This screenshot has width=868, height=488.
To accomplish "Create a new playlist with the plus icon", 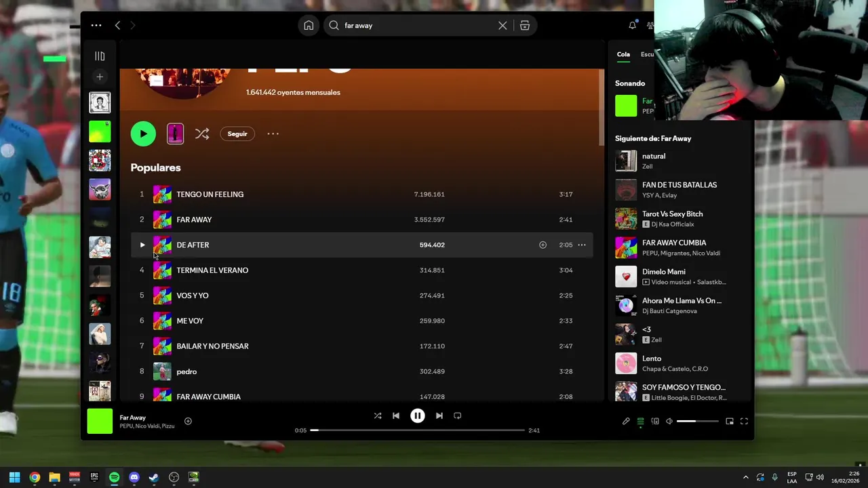I will tap(100, 77).
